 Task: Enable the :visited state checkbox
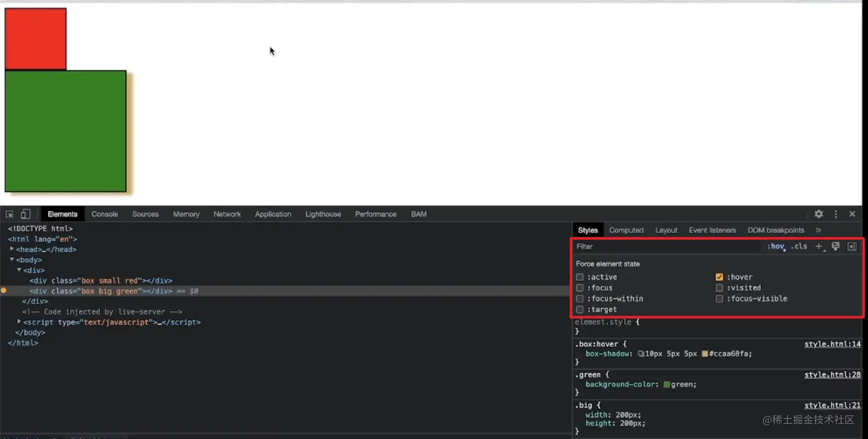(x=719, y=288)
